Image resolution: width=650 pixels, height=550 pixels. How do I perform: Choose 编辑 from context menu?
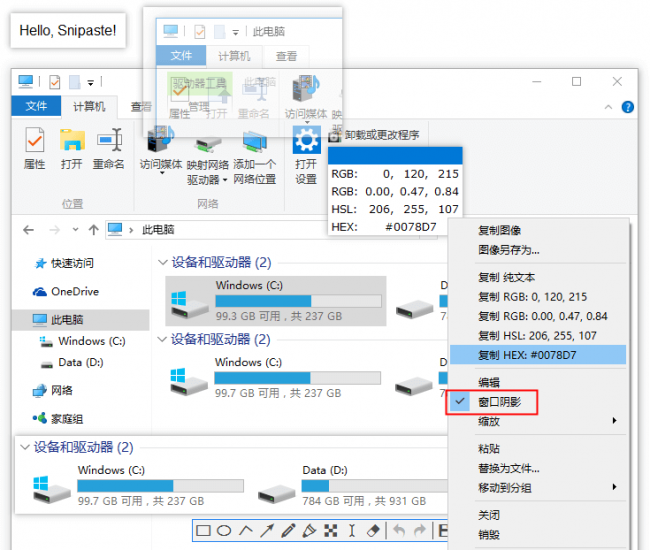(538, 382)
